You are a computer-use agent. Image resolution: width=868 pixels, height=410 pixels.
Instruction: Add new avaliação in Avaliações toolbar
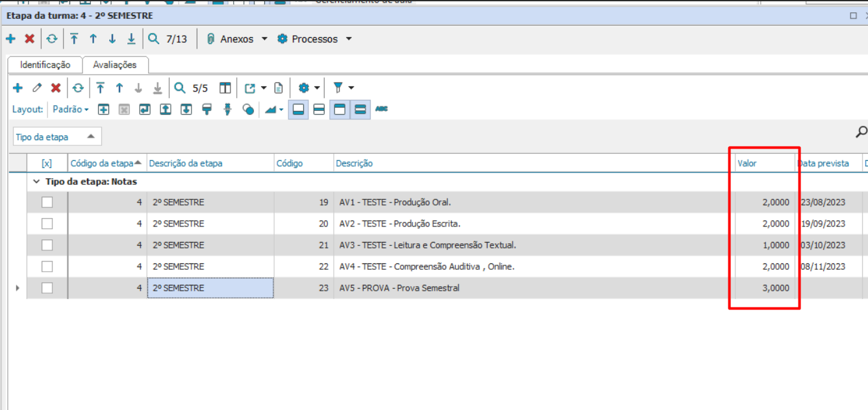click(18, 88)
